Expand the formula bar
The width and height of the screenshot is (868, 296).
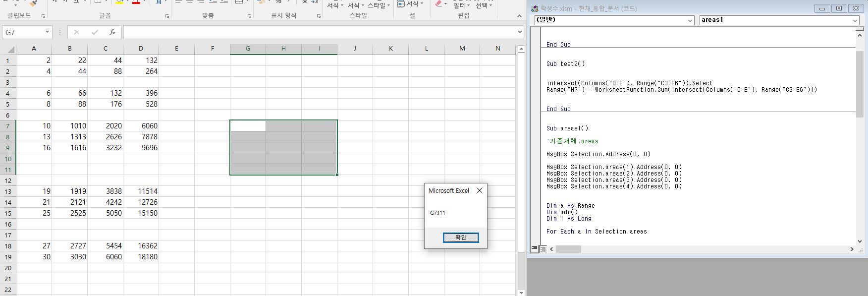pyautogui.click(x=519, y=32)
